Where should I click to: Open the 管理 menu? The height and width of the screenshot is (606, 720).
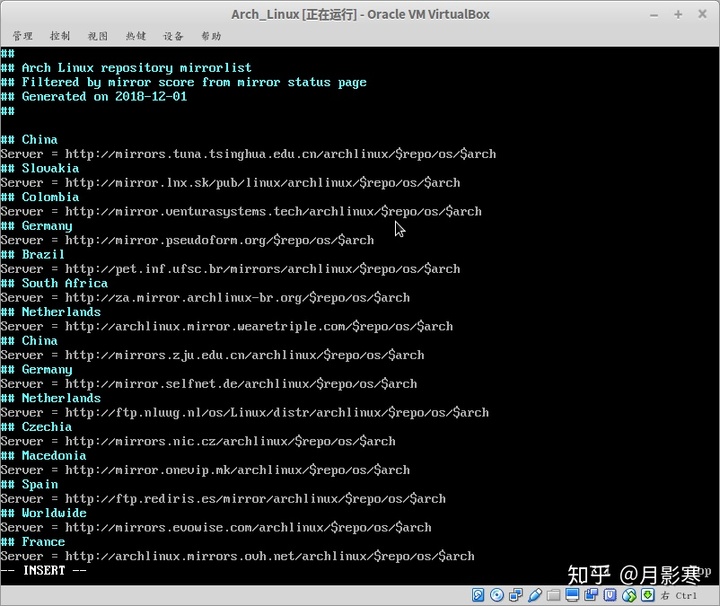click(22, 36)
